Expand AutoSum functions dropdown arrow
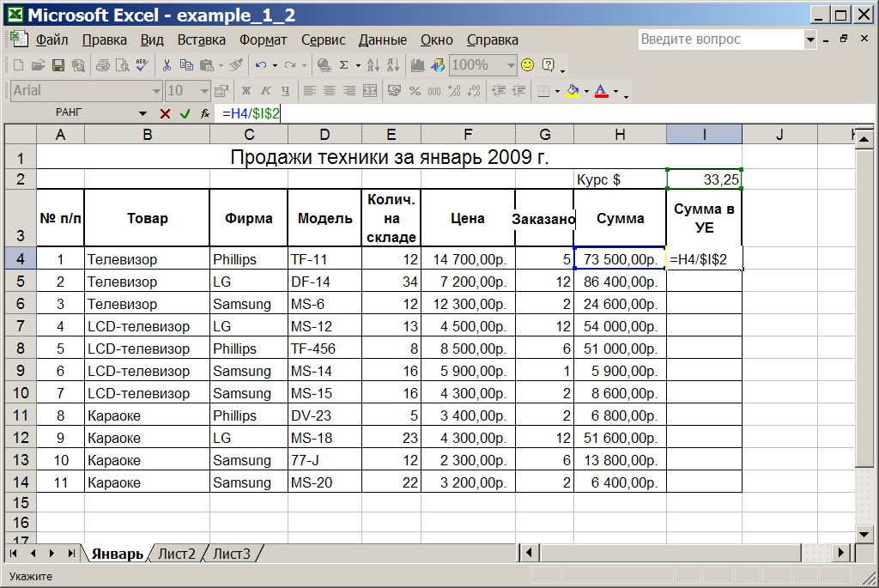Screen dimensions: 879x588 [358, 65]
